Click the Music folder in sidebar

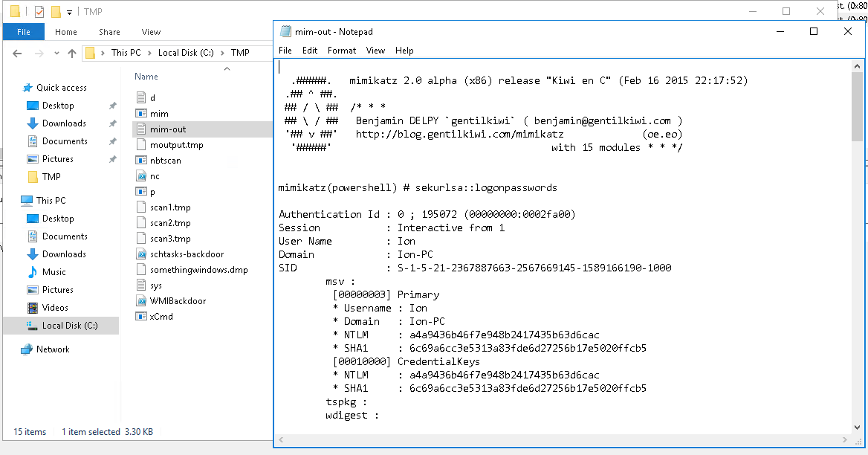[54, 272]
